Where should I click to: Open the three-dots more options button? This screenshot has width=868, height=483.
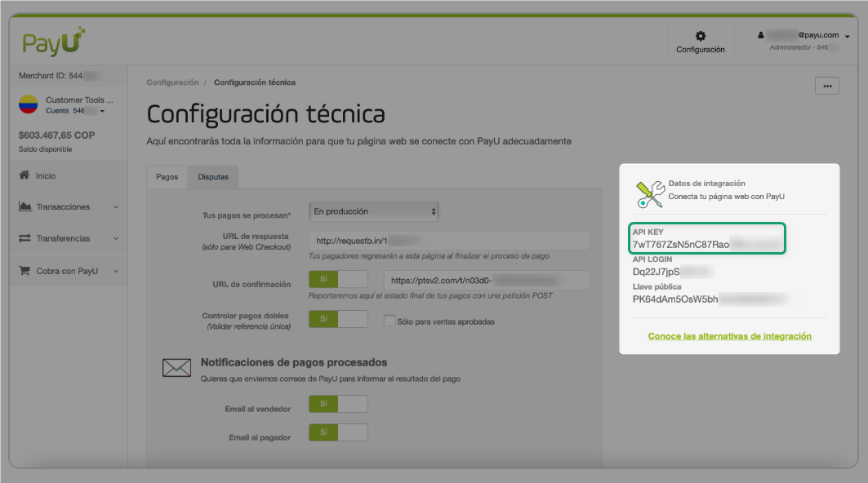pyautogui.click(x=827, y=86)
